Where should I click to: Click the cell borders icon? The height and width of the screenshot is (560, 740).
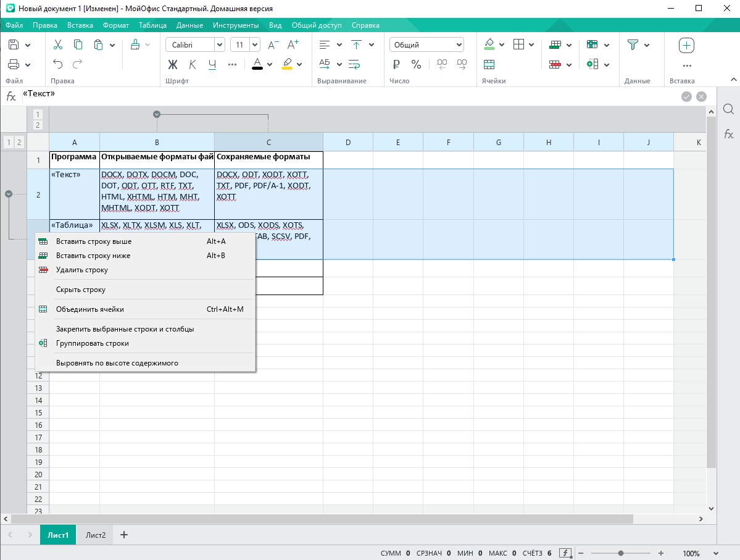click(518, 45)
